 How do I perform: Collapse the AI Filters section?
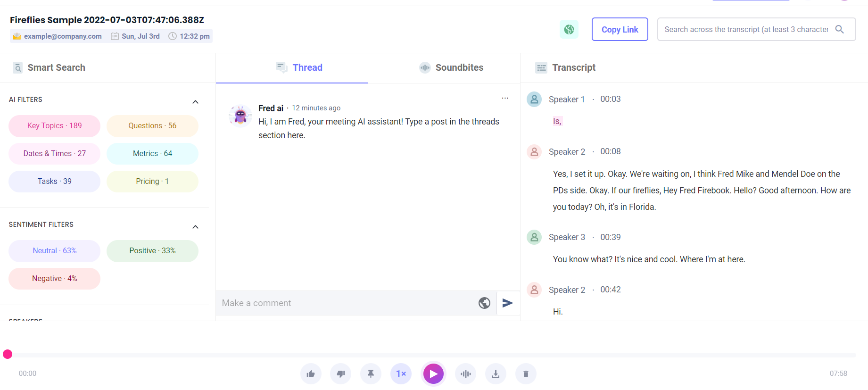[195, 102]
